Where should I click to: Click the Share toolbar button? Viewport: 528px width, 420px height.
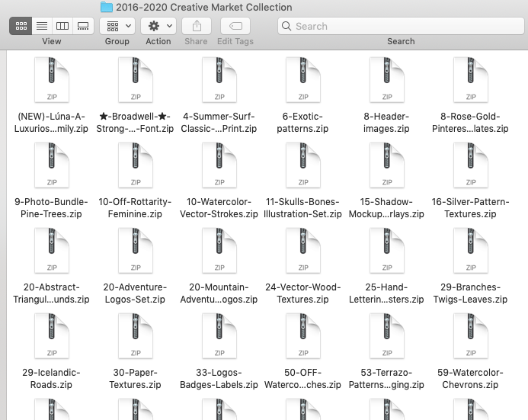click(197, 26)
